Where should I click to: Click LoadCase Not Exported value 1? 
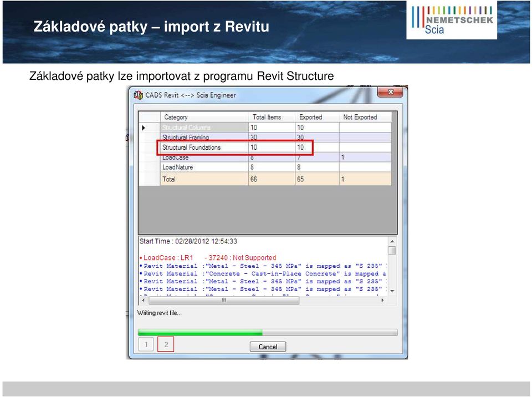[342, 157]
